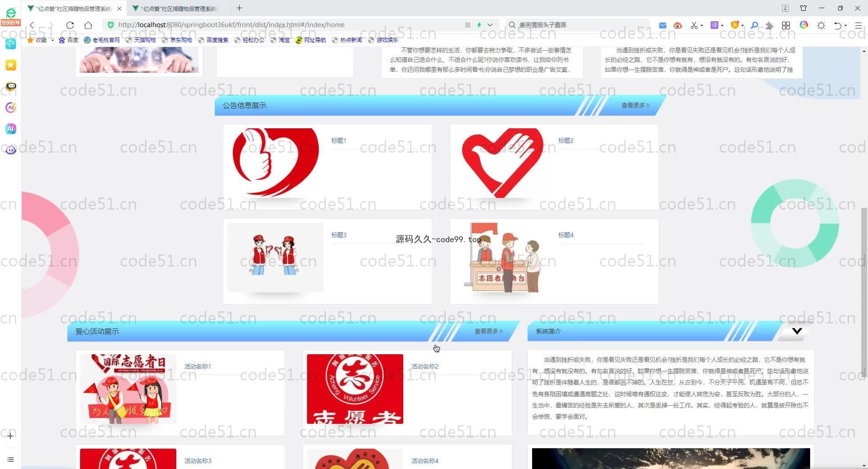This screenshot has width=868, height=469.
Task: Click the down chevron beside 系统简介
Action: 797,331
